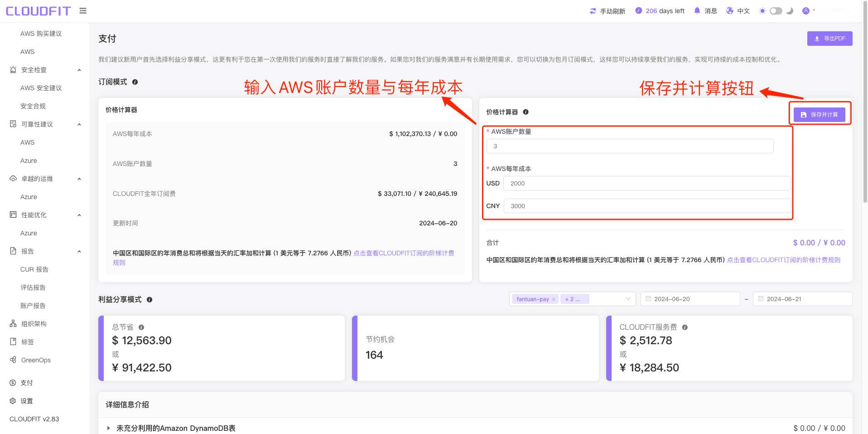Click 设置 gear icon in sidebar
This screenshot has height=434, width=868.
(x=13, y=401)
